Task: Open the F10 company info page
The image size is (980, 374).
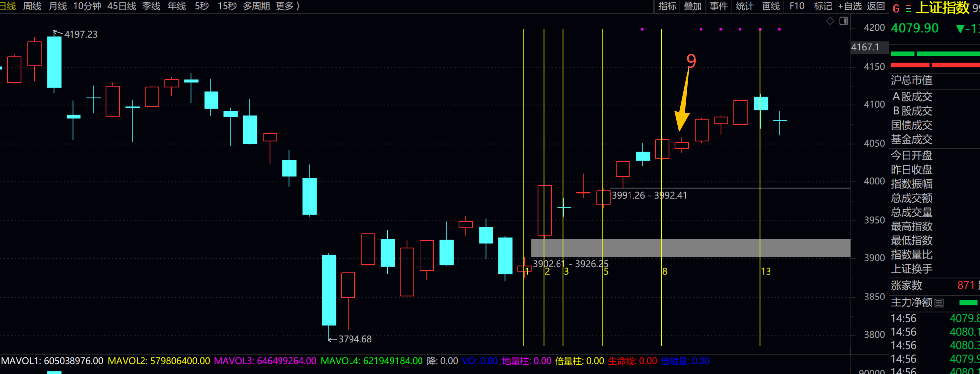Action: pos(797,6)
